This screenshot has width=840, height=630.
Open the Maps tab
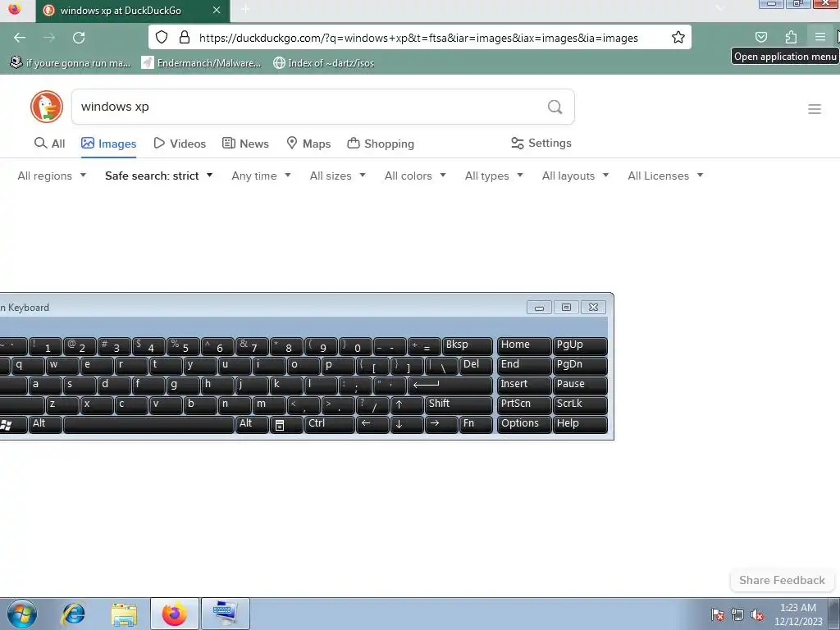(x=308, y=144)
